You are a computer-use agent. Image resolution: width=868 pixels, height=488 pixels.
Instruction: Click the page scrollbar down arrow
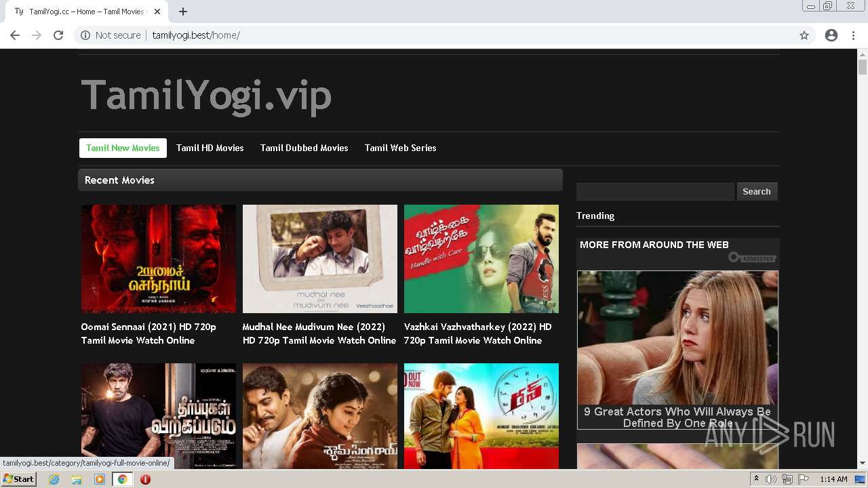(x=863, y=464)
